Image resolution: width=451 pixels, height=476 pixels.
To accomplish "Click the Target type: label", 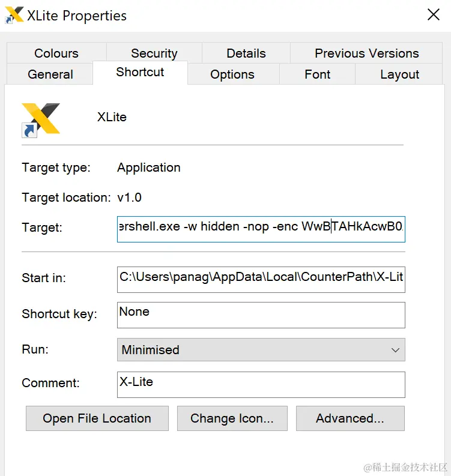I will [56, 167].
